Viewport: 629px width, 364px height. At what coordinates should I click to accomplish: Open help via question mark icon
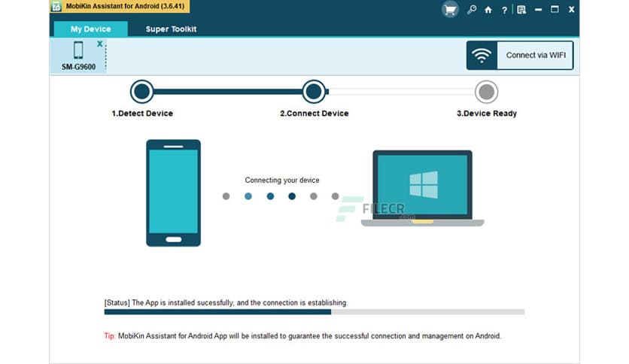pyautogui.click(x=504, y=10)
